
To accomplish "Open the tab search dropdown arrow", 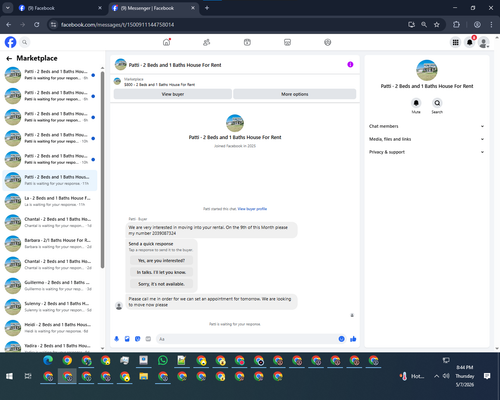I will click(7, 8).
